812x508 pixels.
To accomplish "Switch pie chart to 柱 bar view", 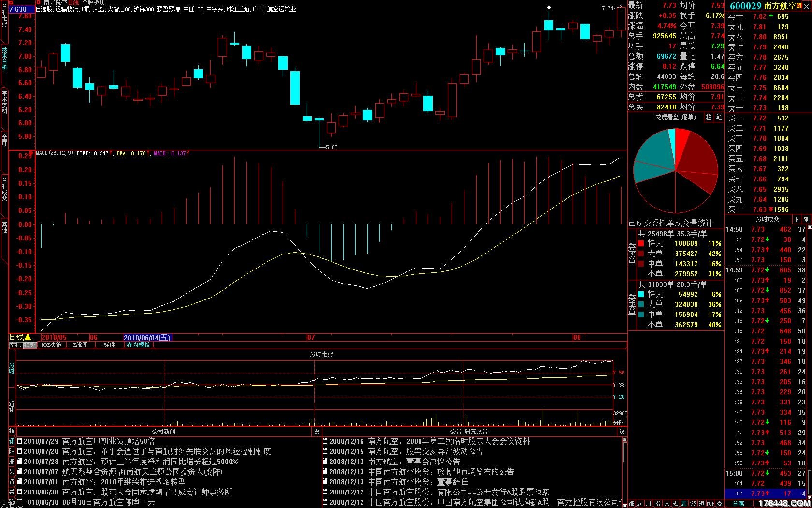I will coord(709,117).
